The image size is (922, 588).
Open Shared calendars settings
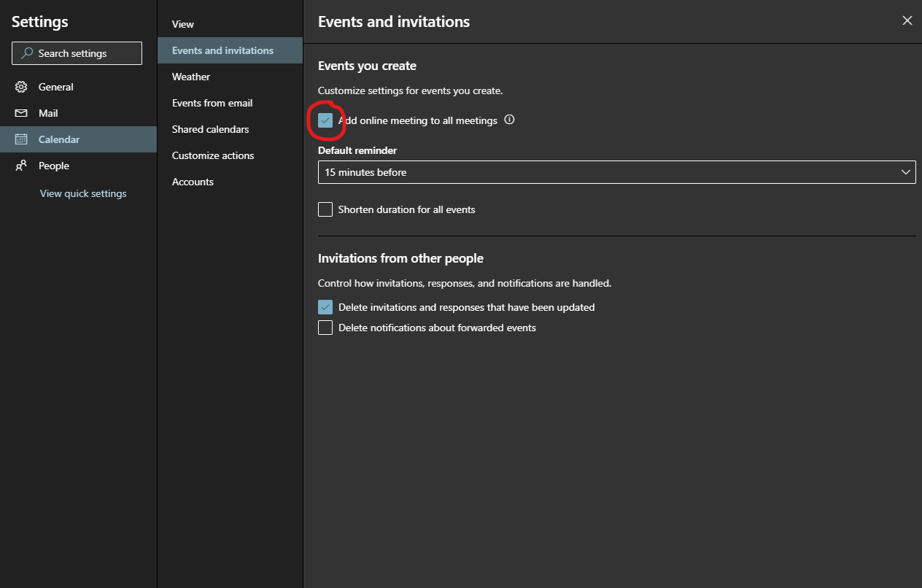(210, 129)
